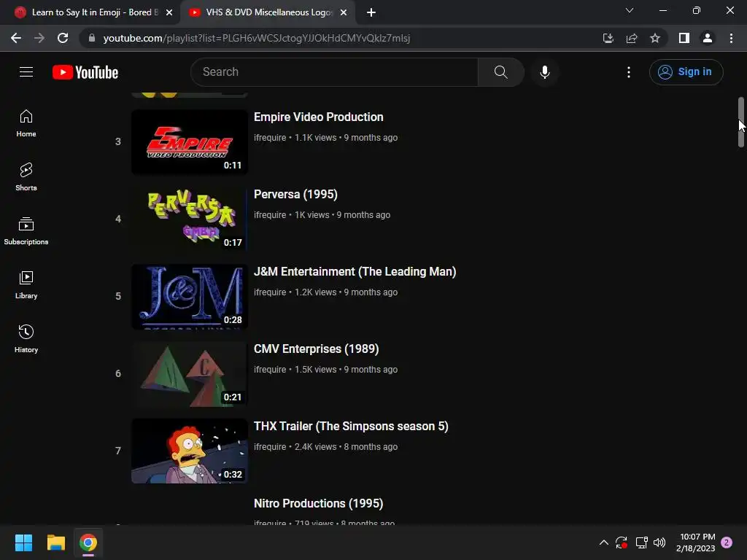View site info via lock icon
The image size is (747, 560).
(x=92, y=38)
